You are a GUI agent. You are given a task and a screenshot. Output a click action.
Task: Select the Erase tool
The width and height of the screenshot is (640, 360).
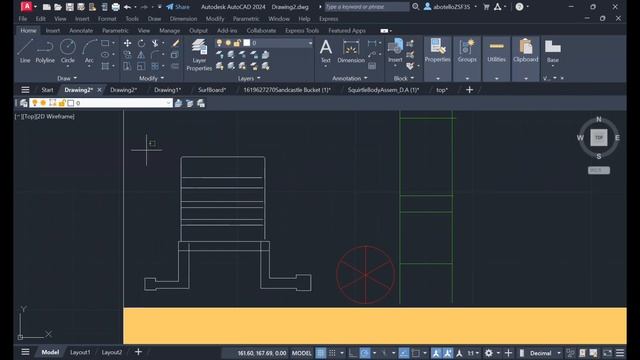(176, 43)
